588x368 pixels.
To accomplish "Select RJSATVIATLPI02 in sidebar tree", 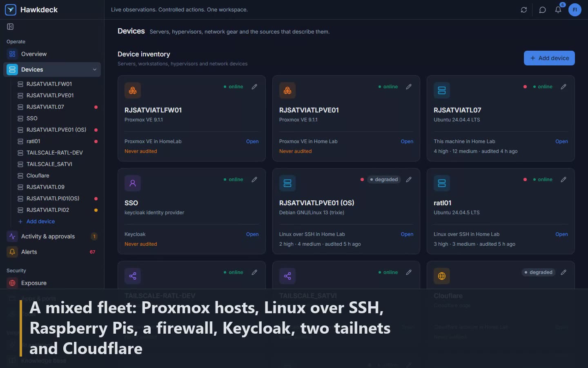I will (x=57, y=210).
